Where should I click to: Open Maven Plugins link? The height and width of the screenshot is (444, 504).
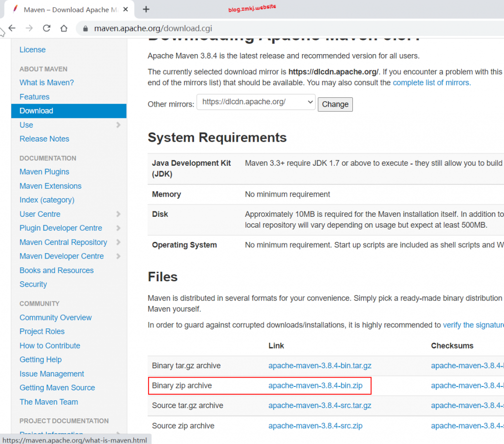point(44,172)
